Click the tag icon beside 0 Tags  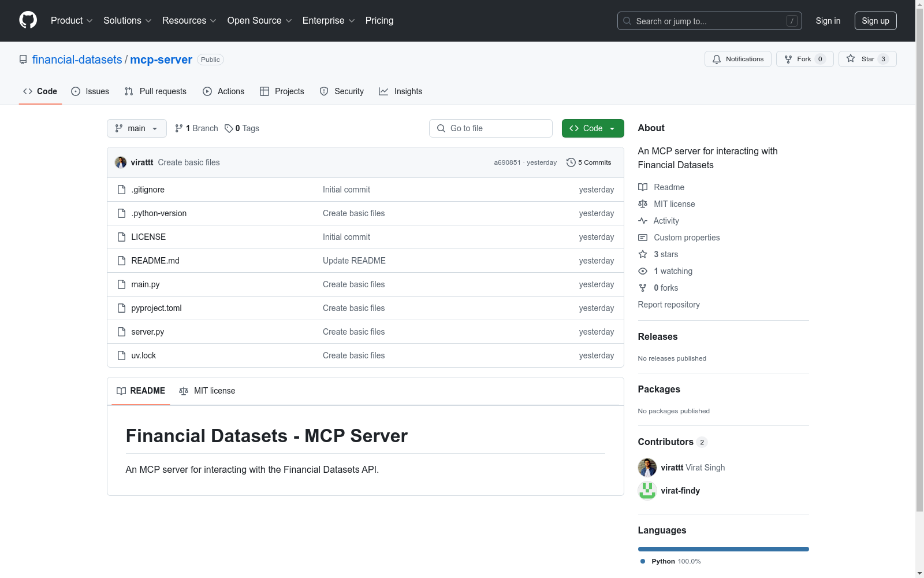[x=229, y=128]
